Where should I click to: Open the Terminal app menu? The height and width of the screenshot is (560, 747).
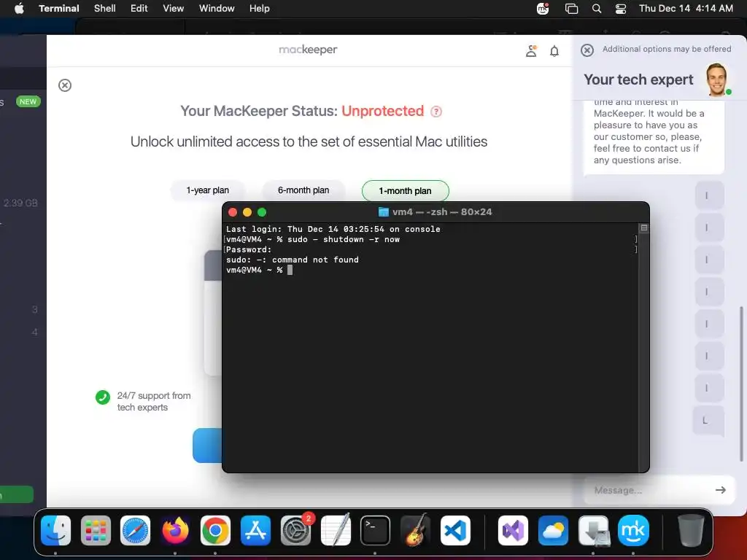(x=58, y=8)
